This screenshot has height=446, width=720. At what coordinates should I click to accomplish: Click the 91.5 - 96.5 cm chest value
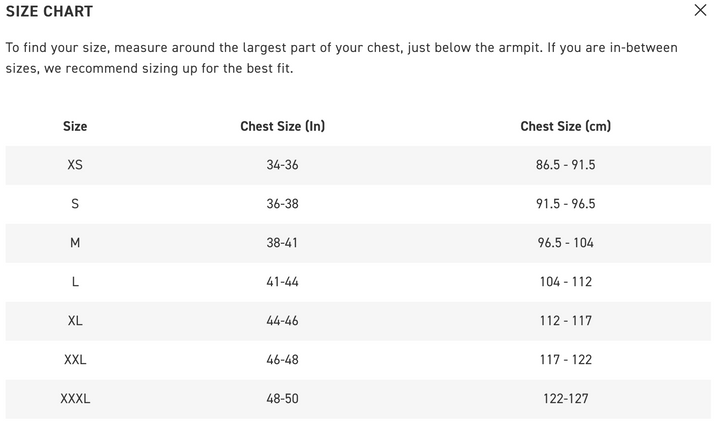pos(565,204)
